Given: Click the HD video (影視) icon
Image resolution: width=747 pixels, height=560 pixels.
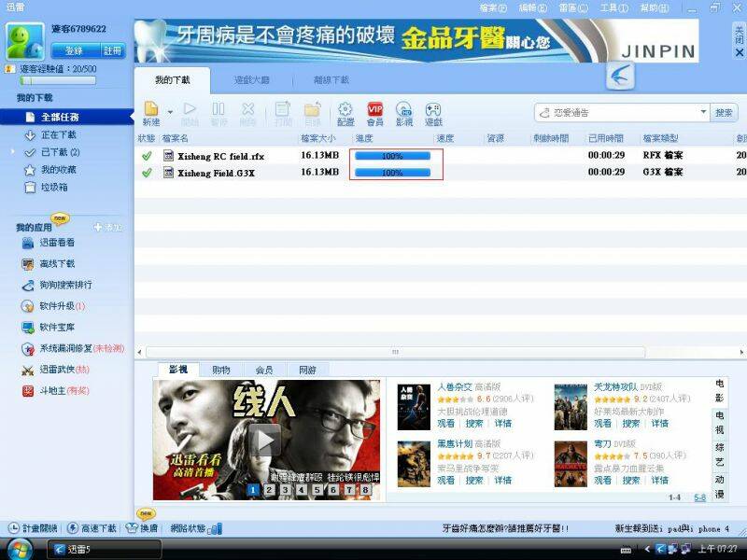Looking at the screenshot, I should coord(404,109).
